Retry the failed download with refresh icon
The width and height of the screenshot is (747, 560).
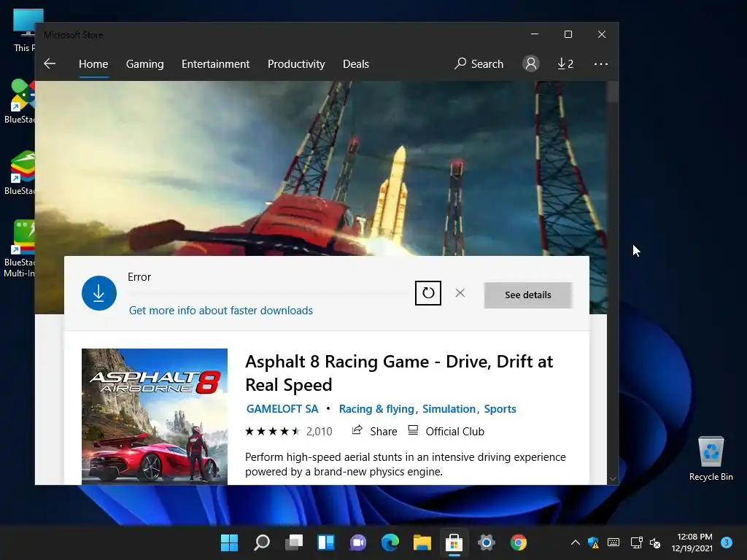pyautogui.click(x=427, y=293)
